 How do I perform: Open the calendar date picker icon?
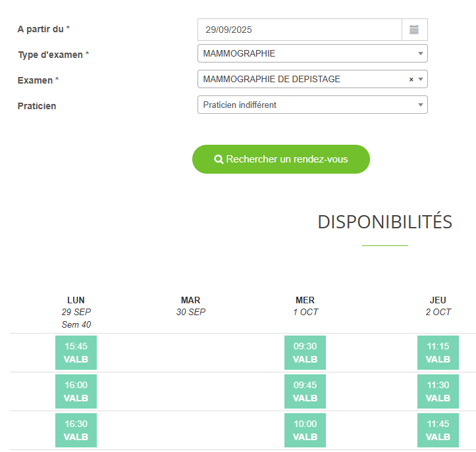(x=414, y=30)
